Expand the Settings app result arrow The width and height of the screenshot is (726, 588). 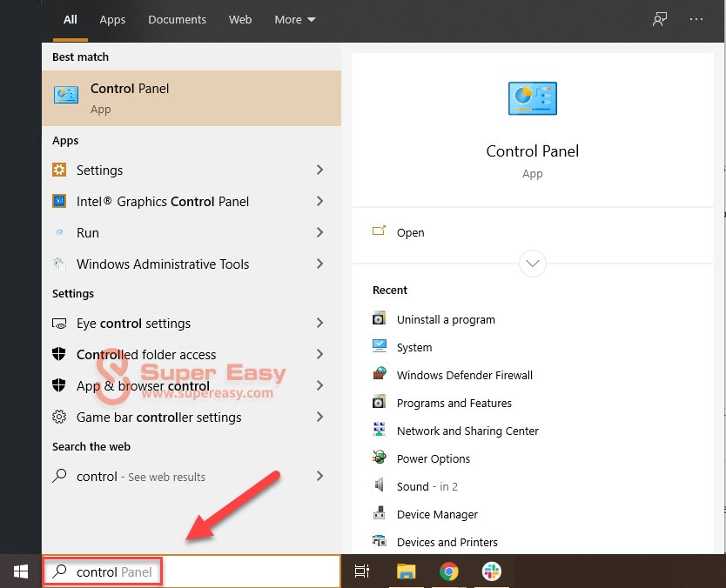[x=319, y=170]
